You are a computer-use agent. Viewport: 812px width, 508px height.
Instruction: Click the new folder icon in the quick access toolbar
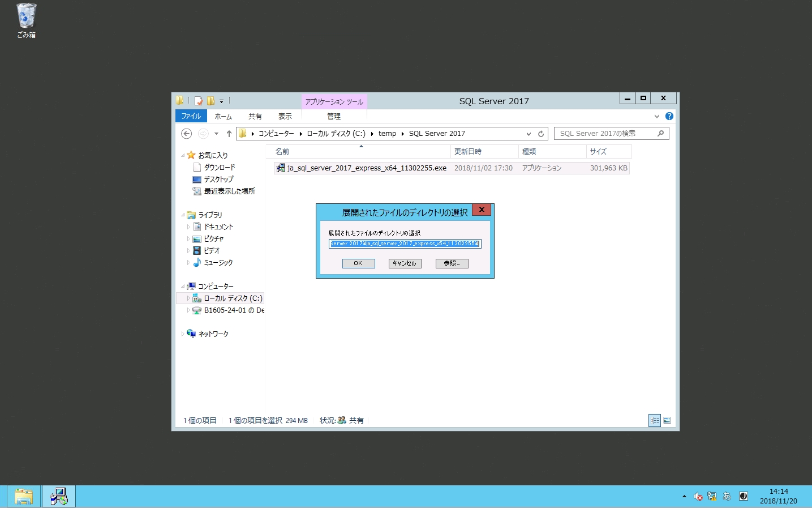point(210,100)
